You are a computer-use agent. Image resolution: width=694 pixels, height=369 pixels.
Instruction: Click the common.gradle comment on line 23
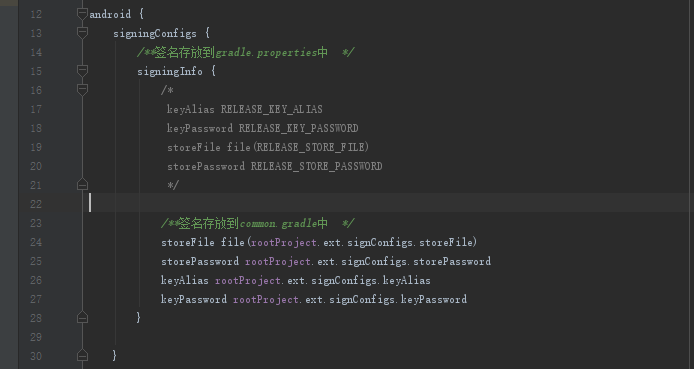click(x=278, y=223)
